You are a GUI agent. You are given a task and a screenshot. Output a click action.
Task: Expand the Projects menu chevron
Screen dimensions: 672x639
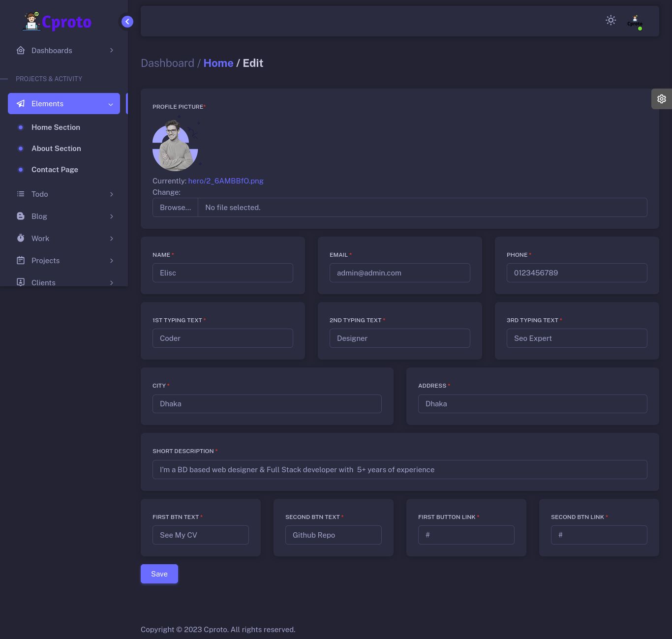click(x=112, y=261)
